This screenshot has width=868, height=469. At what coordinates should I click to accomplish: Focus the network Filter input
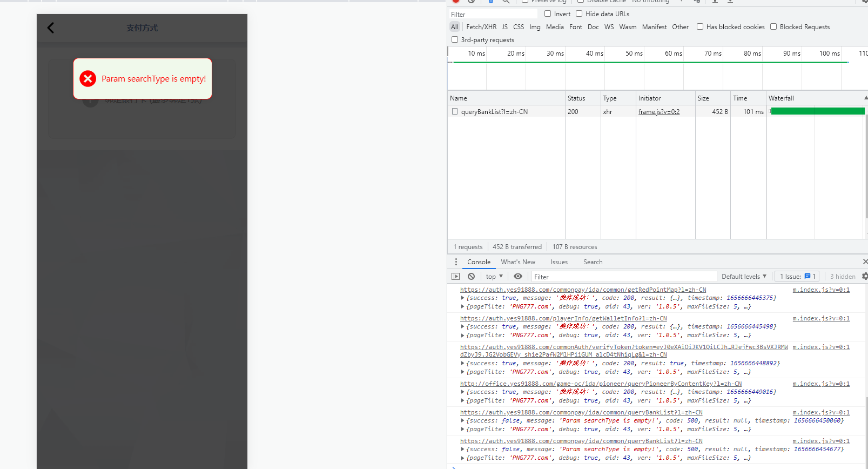pos(493,15)
